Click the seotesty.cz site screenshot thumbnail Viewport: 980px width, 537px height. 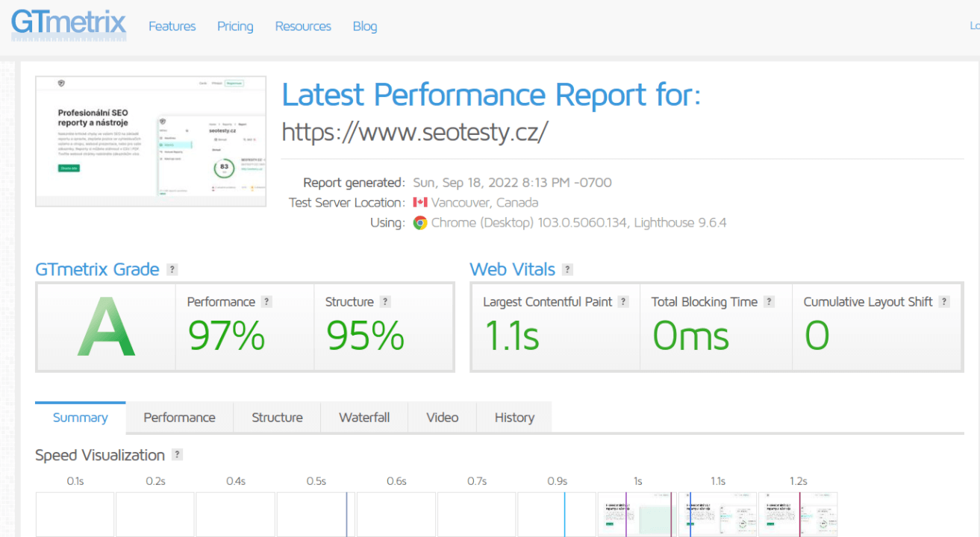151,141
